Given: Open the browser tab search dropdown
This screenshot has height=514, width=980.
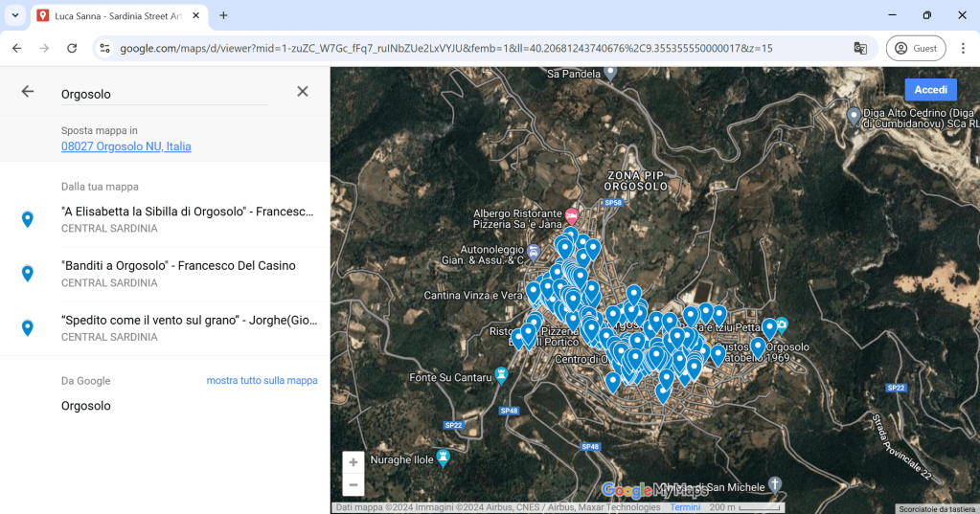Looking at the screenshot, I should tap(15, 15).
